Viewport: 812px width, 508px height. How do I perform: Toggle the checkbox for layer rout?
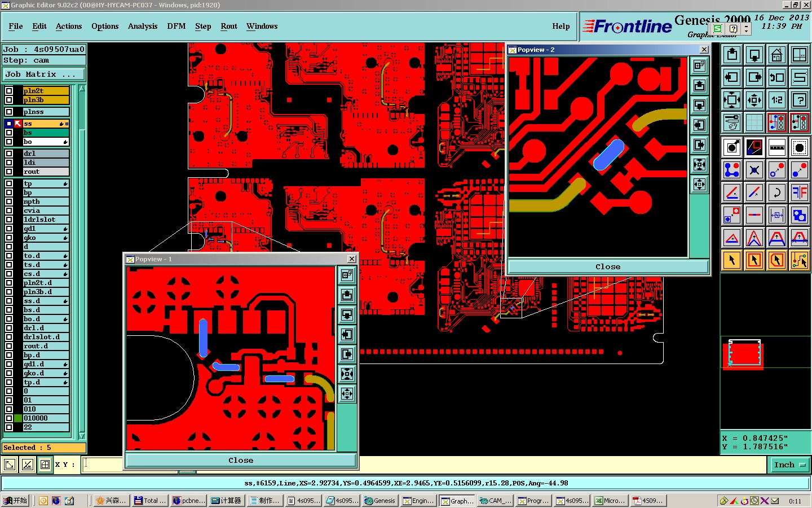(9, 172)
